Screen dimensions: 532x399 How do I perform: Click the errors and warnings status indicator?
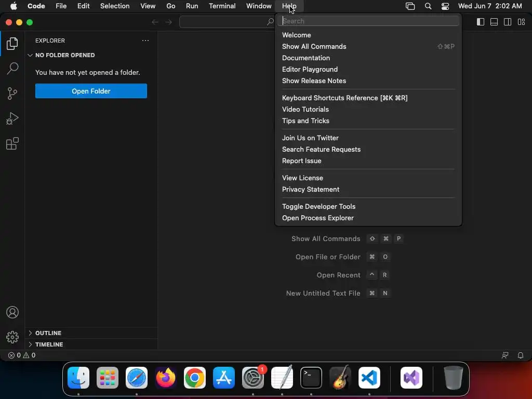[22, 355]
